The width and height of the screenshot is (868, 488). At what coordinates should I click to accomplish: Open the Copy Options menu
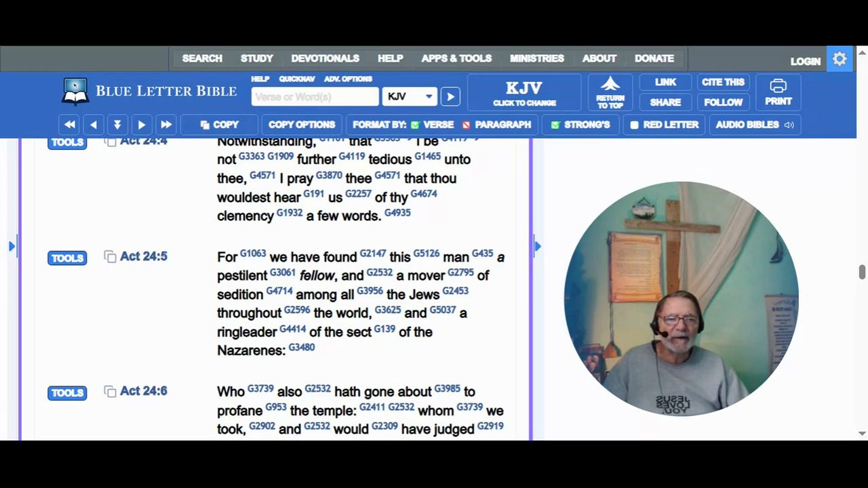(x=302, y=125)
